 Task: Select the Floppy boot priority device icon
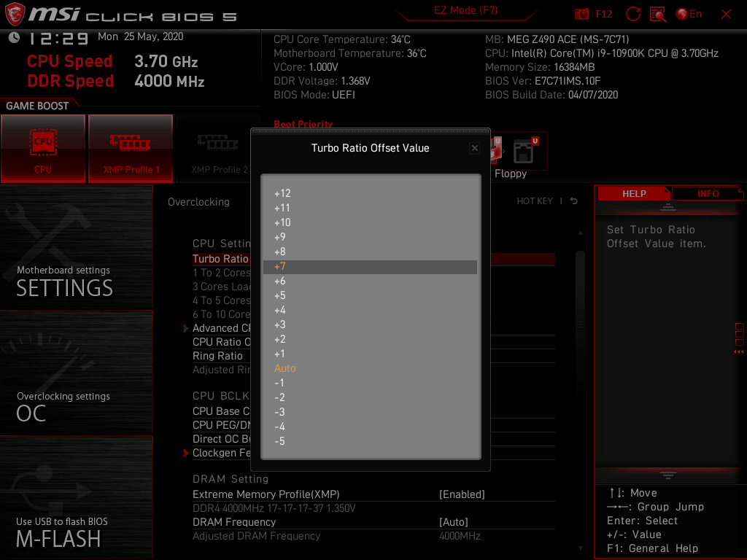[524, 151]
